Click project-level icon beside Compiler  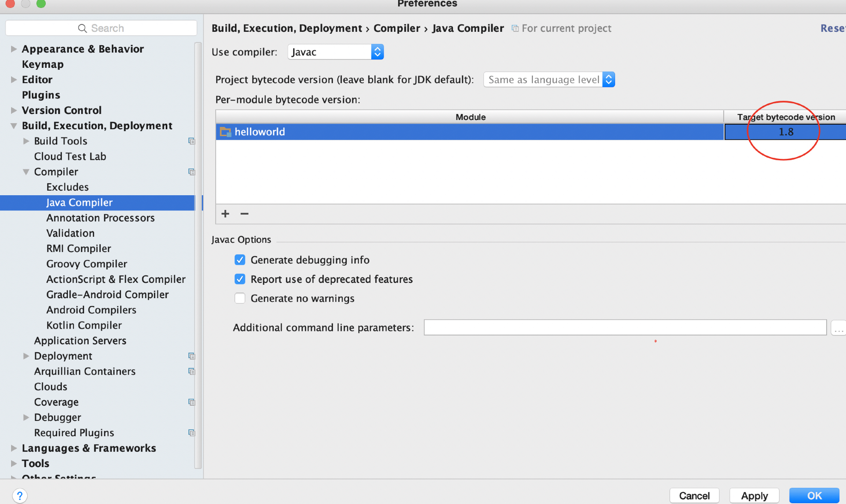[x=192, y=172]
